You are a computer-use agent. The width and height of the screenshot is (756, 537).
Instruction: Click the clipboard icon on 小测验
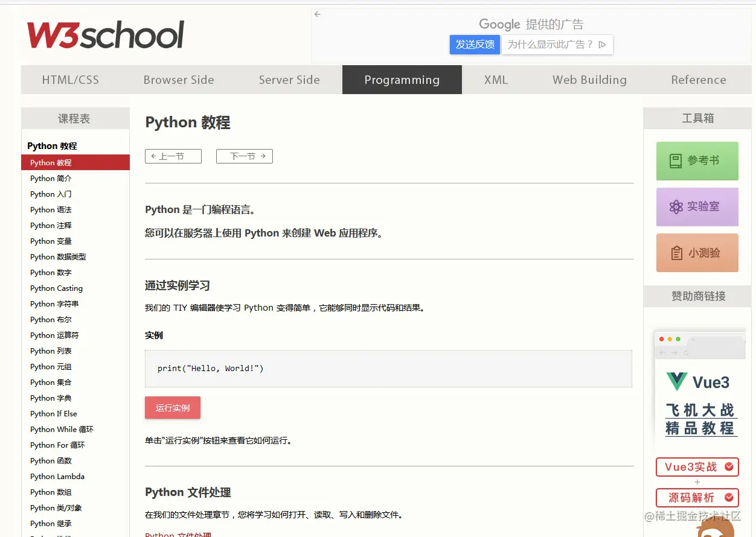coord(677,253)
